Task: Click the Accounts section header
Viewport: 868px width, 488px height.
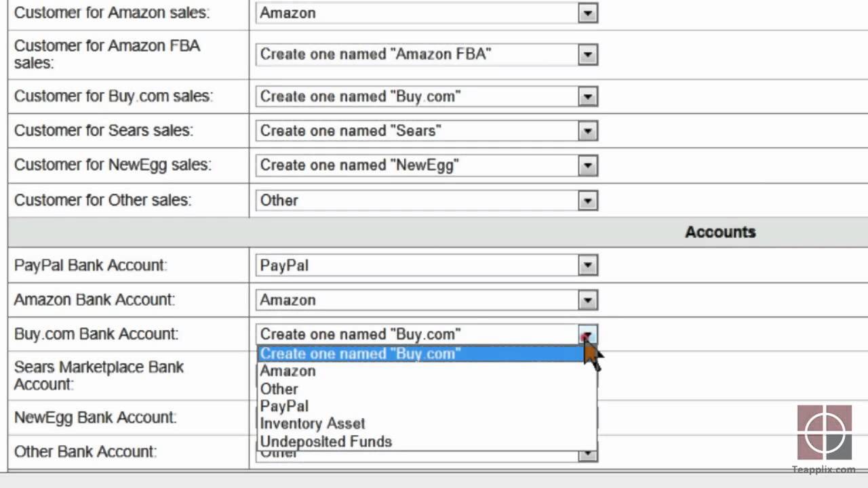Action: [x=720, y=232]
